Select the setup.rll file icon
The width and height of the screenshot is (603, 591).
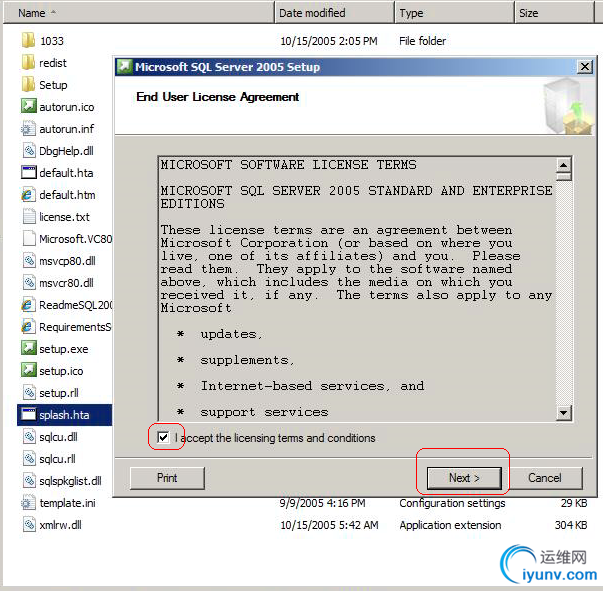click(x=28, y=393)
